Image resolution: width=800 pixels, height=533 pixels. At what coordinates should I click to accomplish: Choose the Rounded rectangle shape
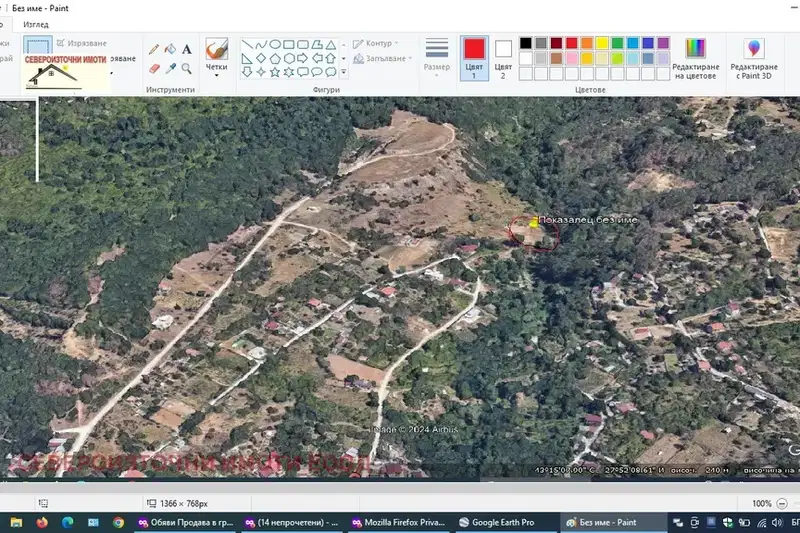[x=303, y=45]
